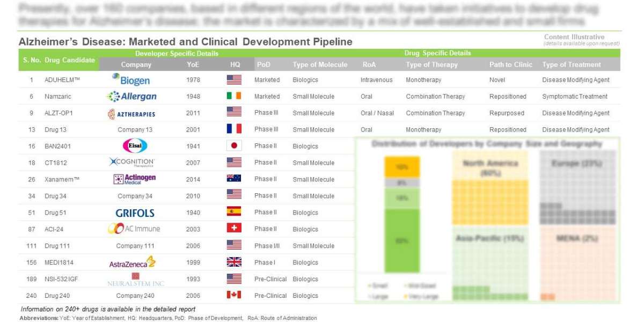Select the UK flag in the MEDI1814 row

pos(234,262)
